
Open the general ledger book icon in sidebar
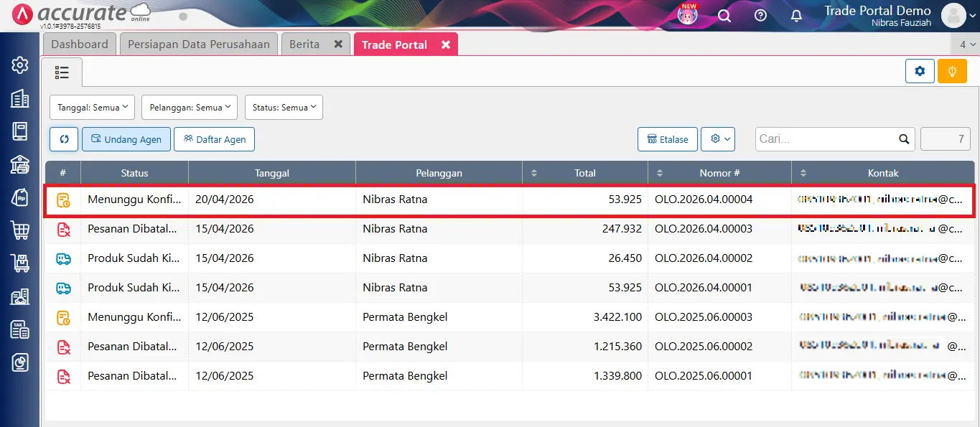click(x=20, y=131)
